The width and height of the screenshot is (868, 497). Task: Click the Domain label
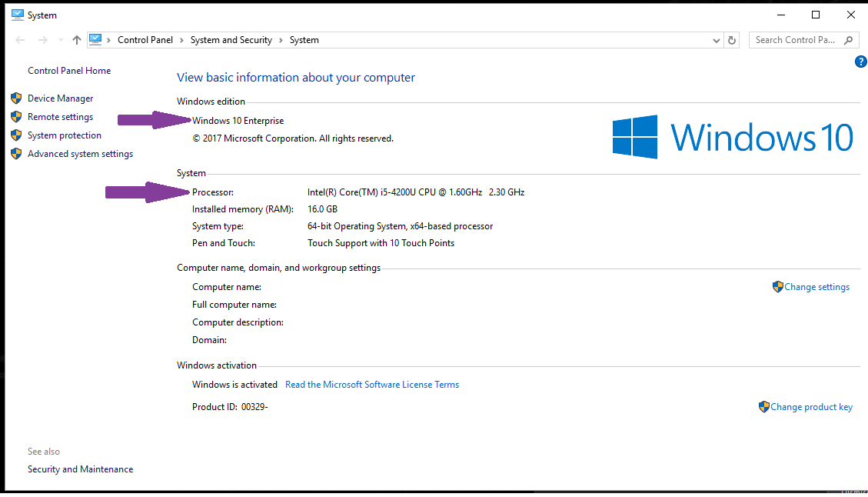[209, 340]
